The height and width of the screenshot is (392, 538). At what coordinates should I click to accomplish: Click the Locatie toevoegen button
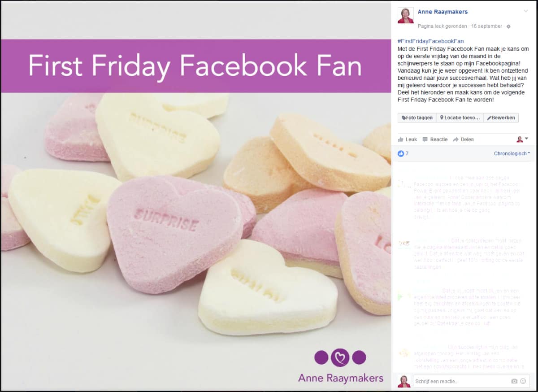coord(460,118)
